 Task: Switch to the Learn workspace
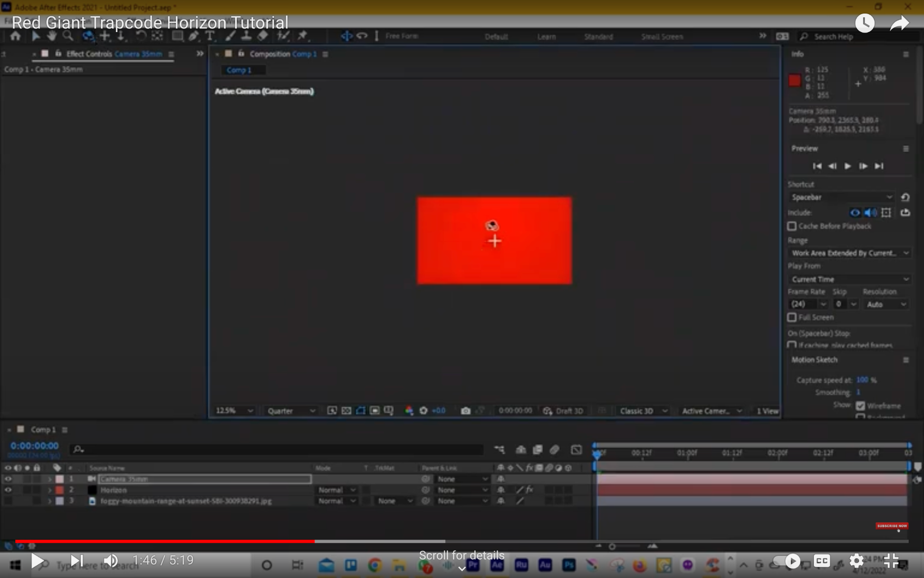(x=546, y=37)
